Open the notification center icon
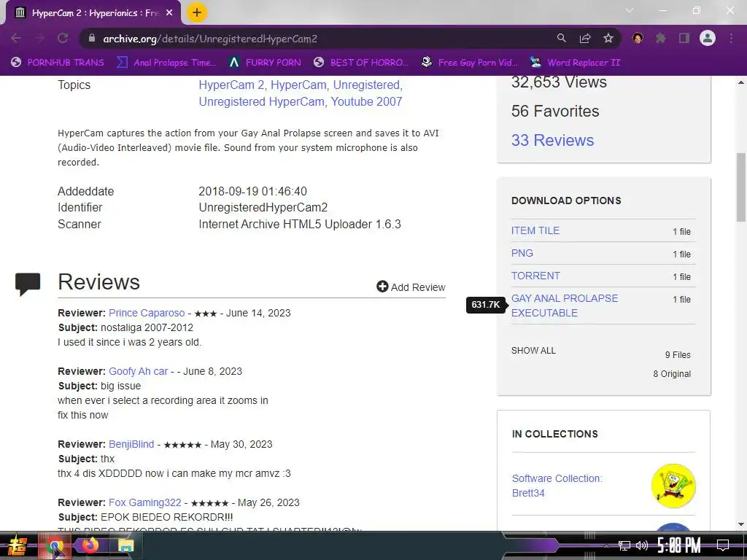747x560 pixels. [723, 545]
